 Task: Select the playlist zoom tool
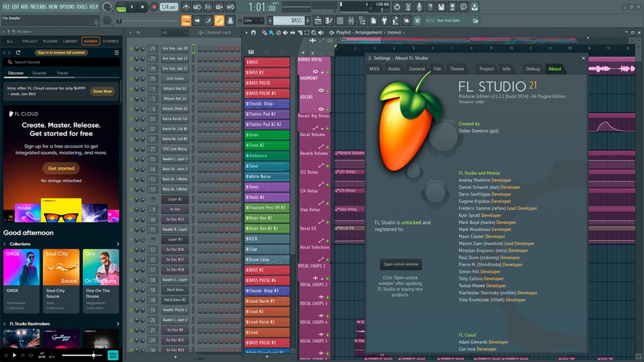pyautogui.click(x=314, y=32)
